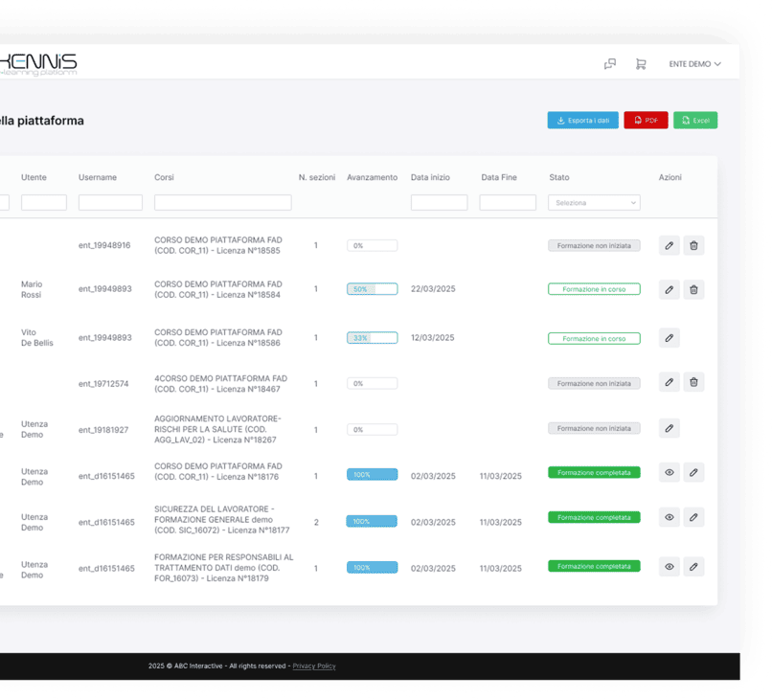Sort table by Avanzamento column header
This screenshot has height=700, width=772.
[x=372, y=177]
